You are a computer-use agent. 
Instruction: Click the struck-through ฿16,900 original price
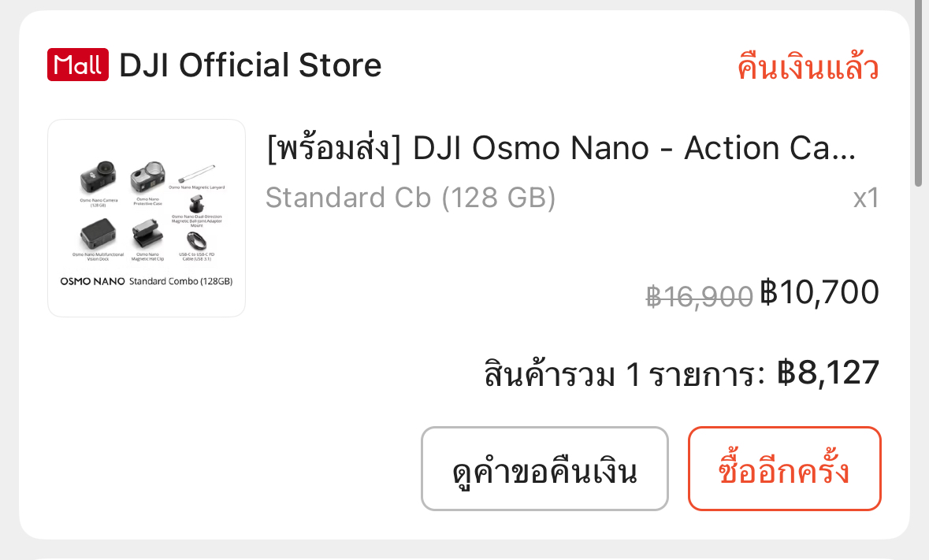coord(699,296)
